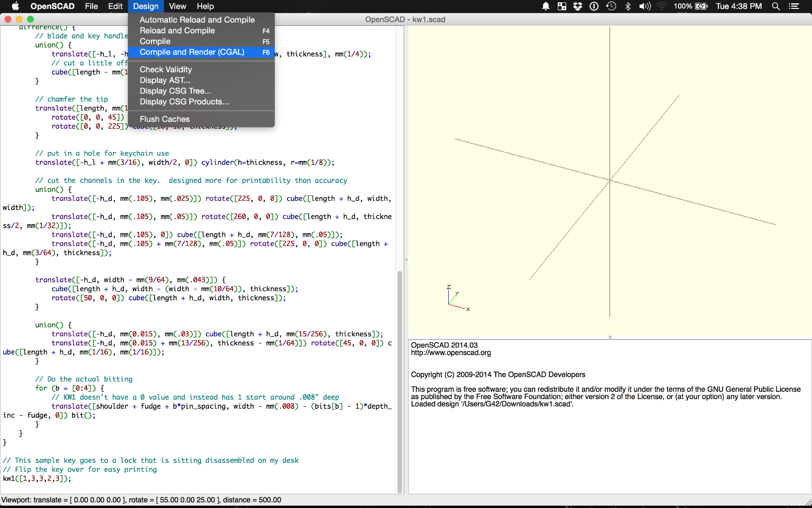Click the Dropbox menu bar icon
Screen dimensions: 812x508
coord(578,6)
